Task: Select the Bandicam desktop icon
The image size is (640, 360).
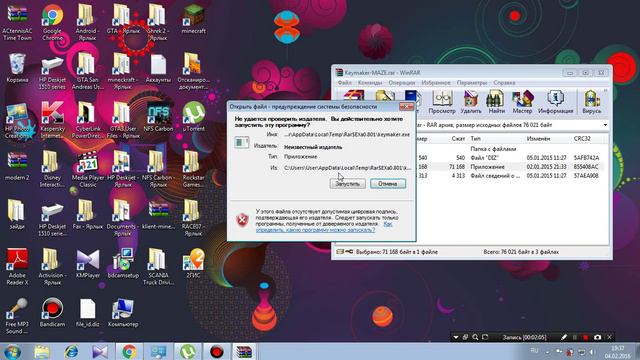Action: [52, 312]
